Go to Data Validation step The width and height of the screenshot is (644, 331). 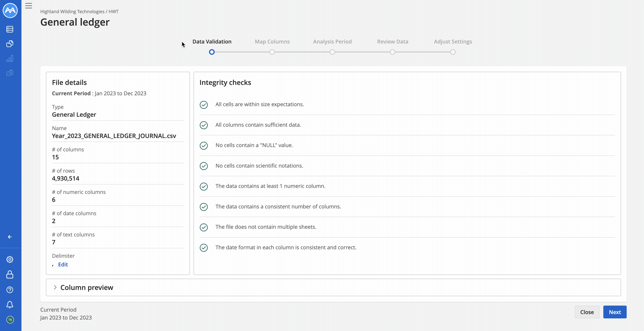click(212, 41)
